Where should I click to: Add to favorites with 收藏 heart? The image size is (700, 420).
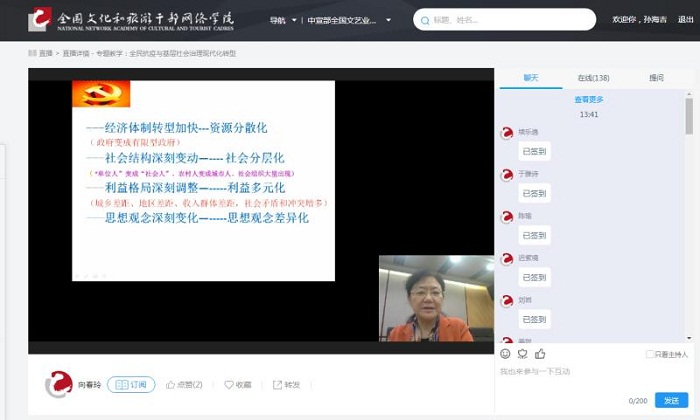pos(237,384)
